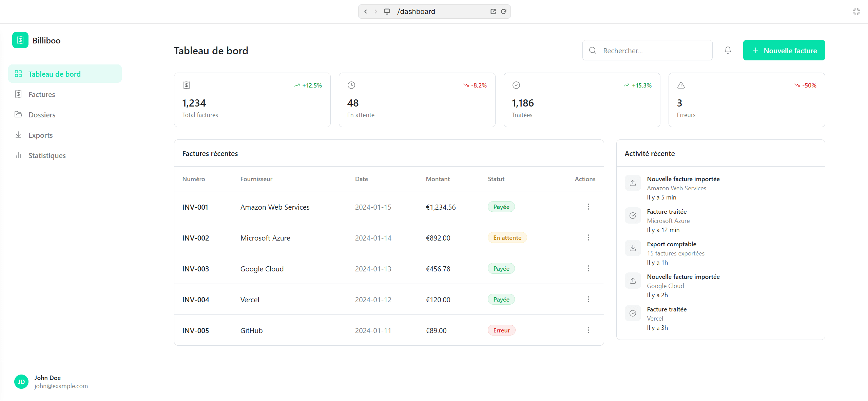Click the notification bell icon
This screenshot has height=401, width=868.
click(x=727, y=50)
